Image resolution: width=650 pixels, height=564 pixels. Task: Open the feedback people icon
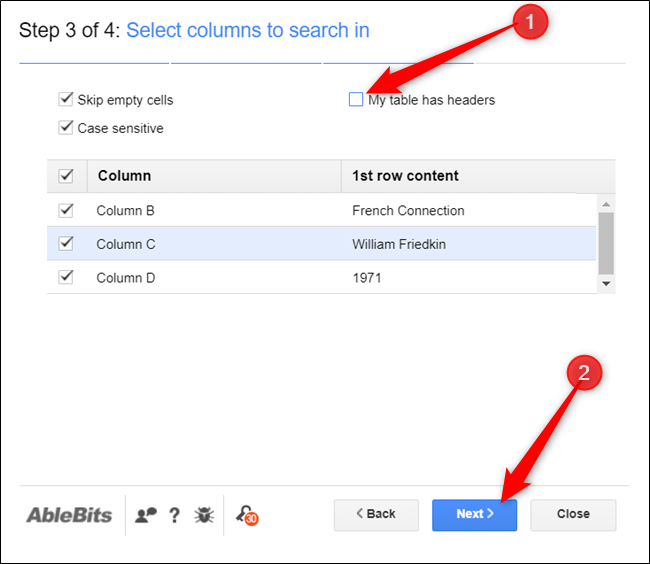[x=146, y=515]
